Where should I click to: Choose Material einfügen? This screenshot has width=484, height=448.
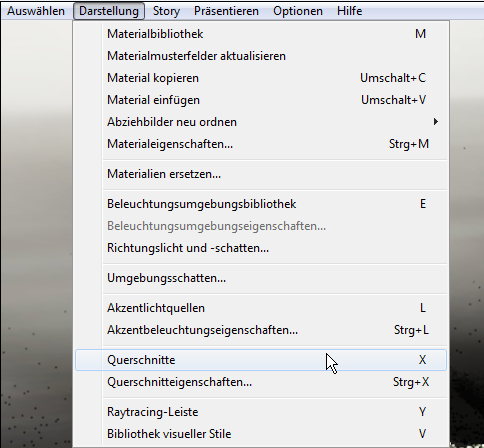[261, 100]
